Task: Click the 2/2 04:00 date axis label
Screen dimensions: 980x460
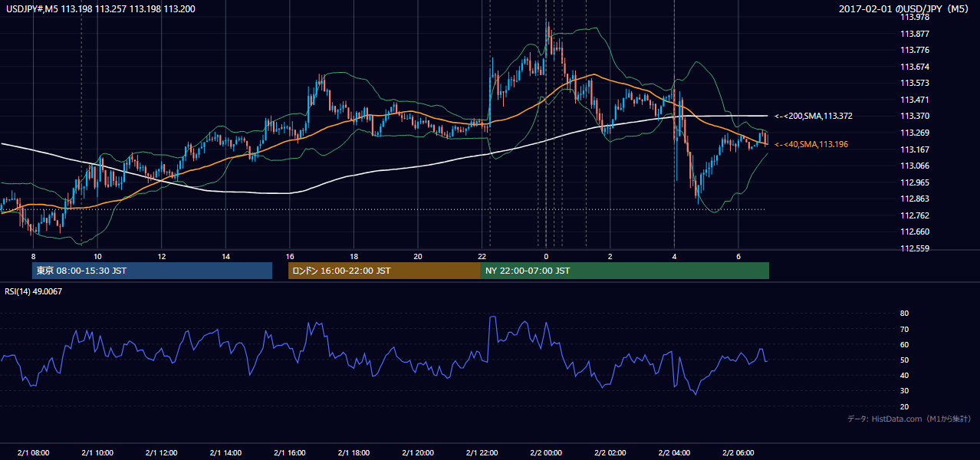Action: [x=673, y=452]
